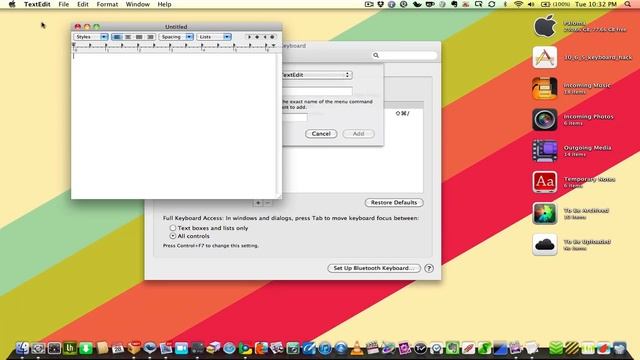
Task: Open the 10_6_5_keyboard_hack desktop item
Action: tap(544, 57)
